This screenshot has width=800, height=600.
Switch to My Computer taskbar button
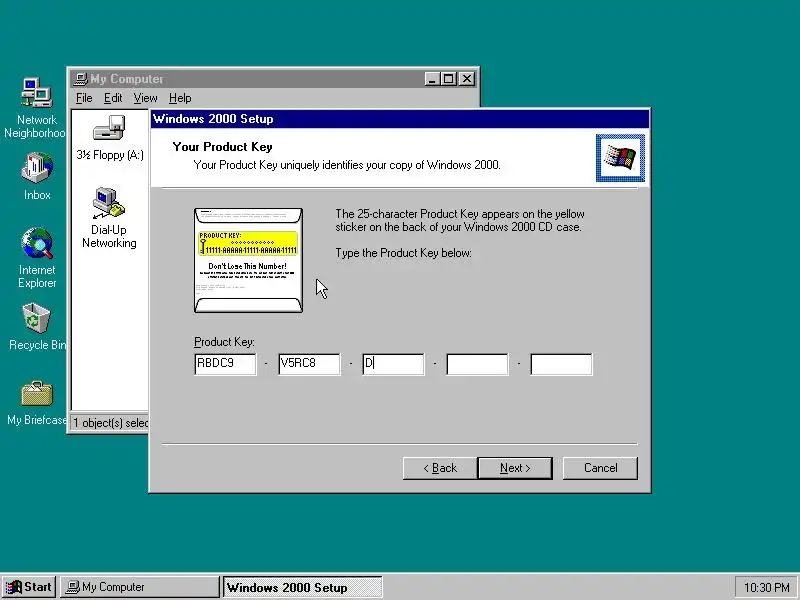pyautogui.click(x=140, y=587)
